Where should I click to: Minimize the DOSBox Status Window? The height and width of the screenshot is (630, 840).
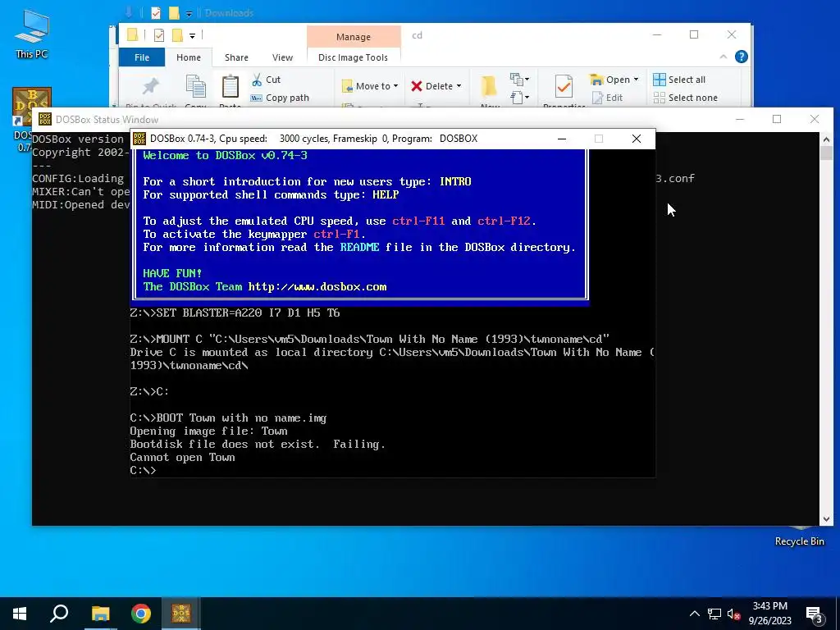[x=740, y=119]
